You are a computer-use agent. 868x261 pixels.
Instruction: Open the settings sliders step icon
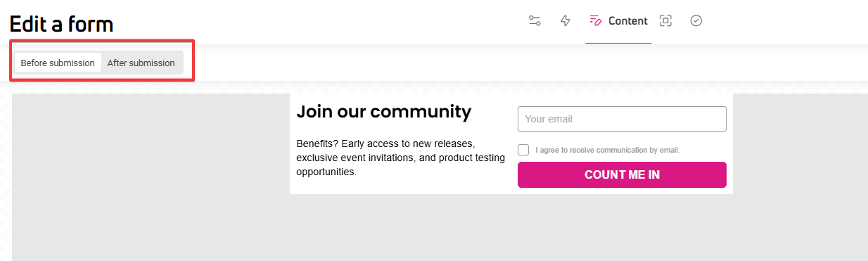tap(535, 20)
